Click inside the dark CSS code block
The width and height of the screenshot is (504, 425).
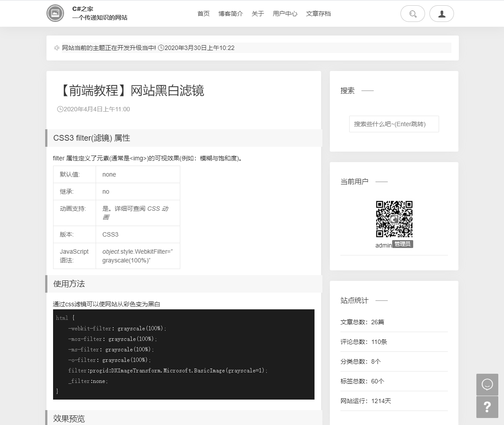(183, 354)
